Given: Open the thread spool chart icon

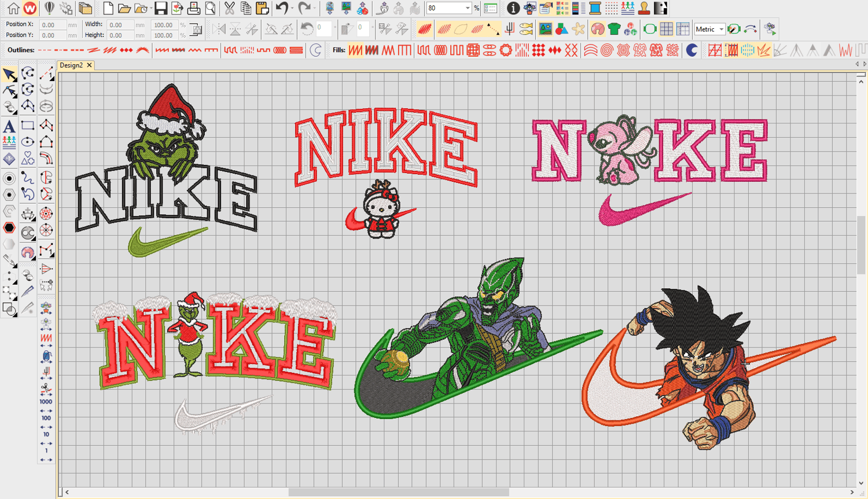Looking at the screenshot, I should pos(595,8).
